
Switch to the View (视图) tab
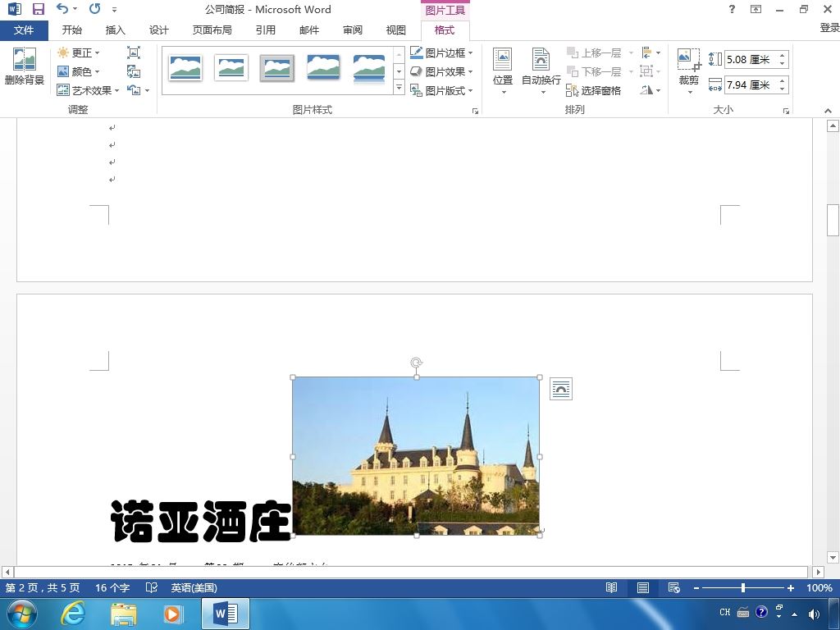pos(396,30)
